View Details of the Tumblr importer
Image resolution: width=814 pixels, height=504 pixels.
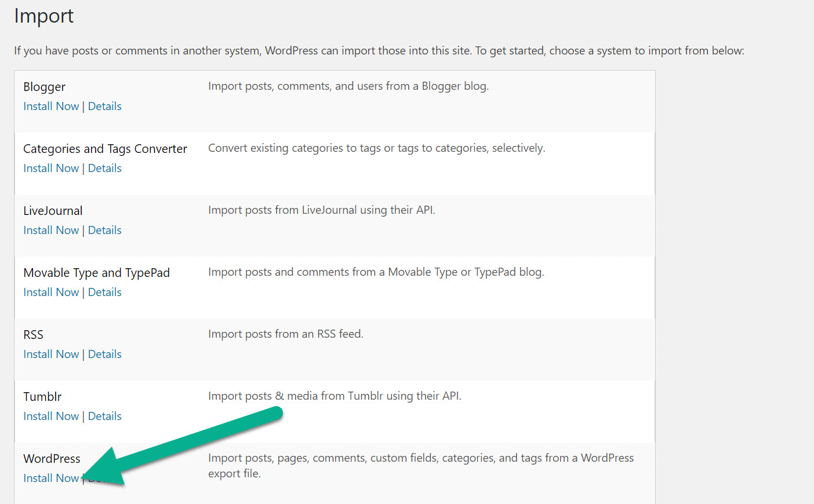tap(105, 416)
